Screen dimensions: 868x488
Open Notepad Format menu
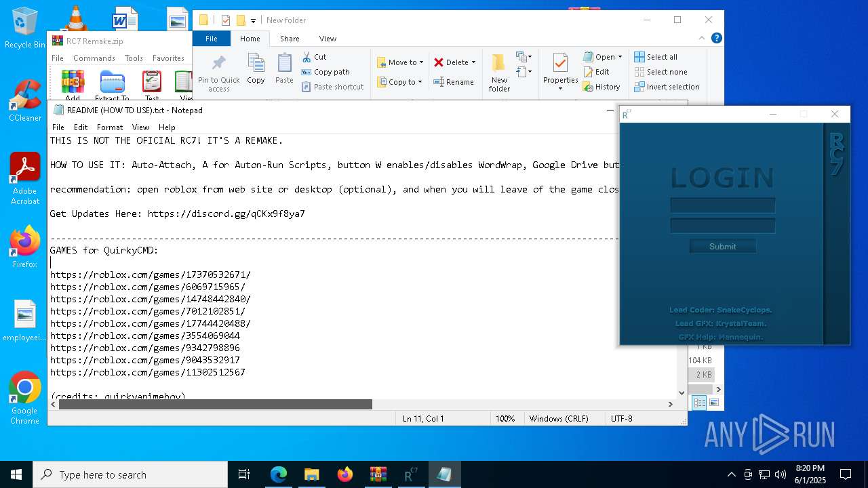tap(110, 127)
